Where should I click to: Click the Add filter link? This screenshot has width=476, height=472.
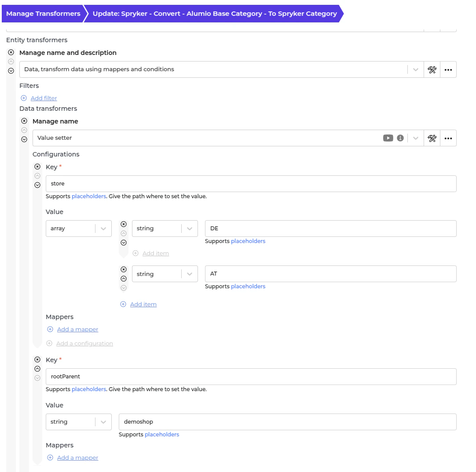click(x=44, y=98)
